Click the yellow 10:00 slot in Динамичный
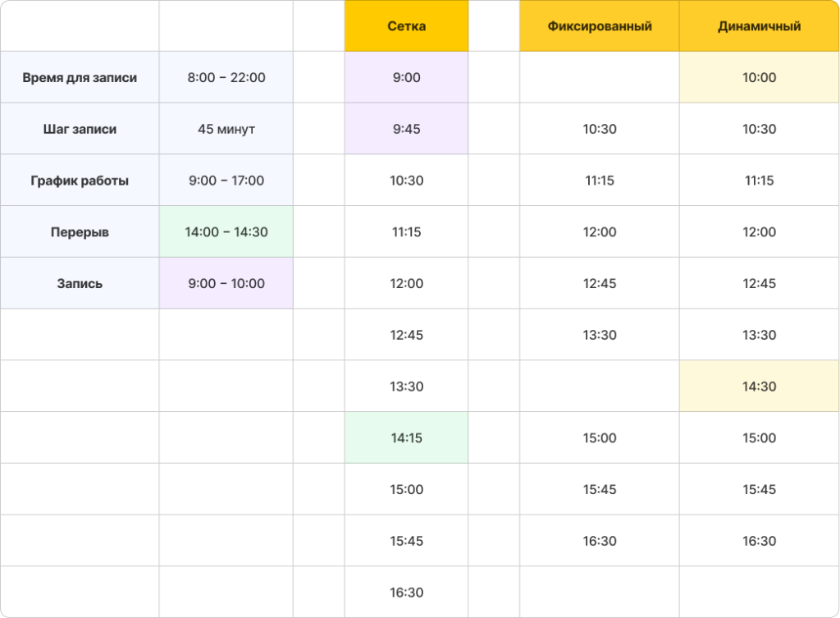This screenshot has width=840, height=618. (x=759, y=78)
